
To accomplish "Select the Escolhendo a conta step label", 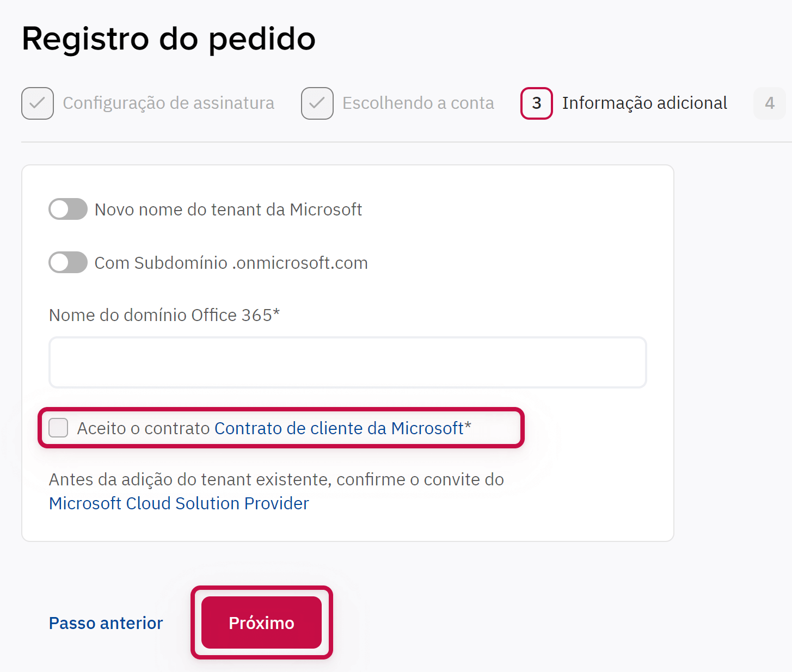I will click(x=418, y=103).
